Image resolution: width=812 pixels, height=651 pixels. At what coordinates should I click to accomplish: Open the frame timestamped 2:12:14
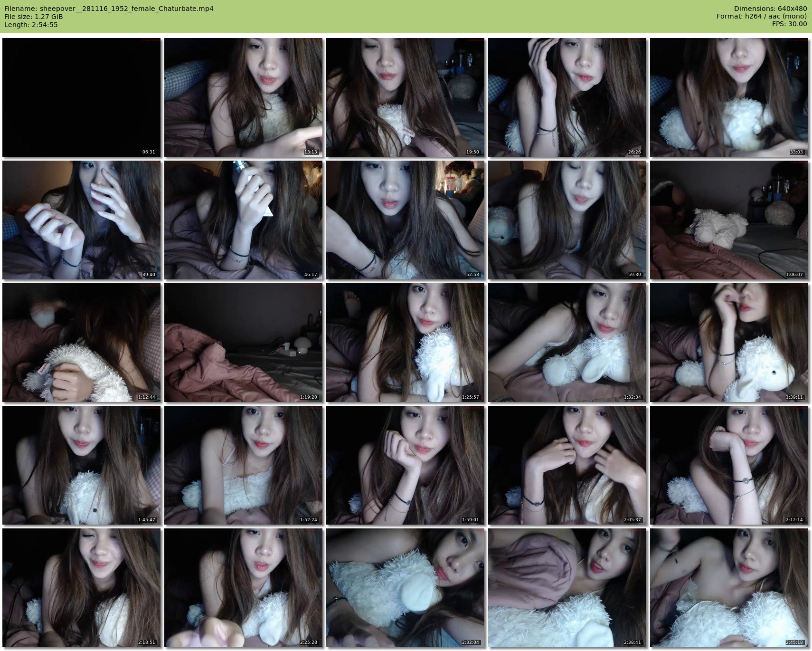click(729, 465)
